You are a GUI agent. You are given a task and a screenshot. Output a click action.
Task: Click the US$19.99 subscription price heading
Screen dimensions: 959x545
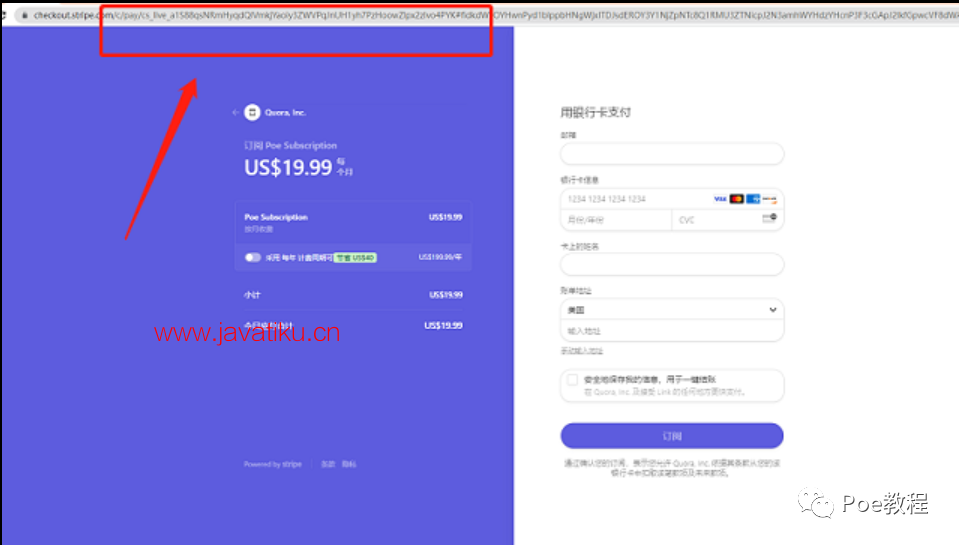click(x=288, y=168)
